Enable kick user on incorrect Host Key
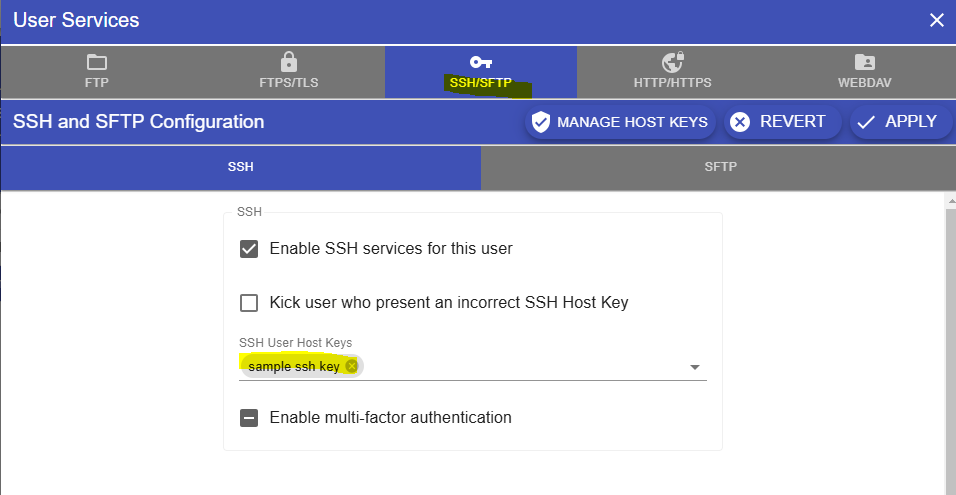This screenshot has height=495, width=956. [250, 302]
